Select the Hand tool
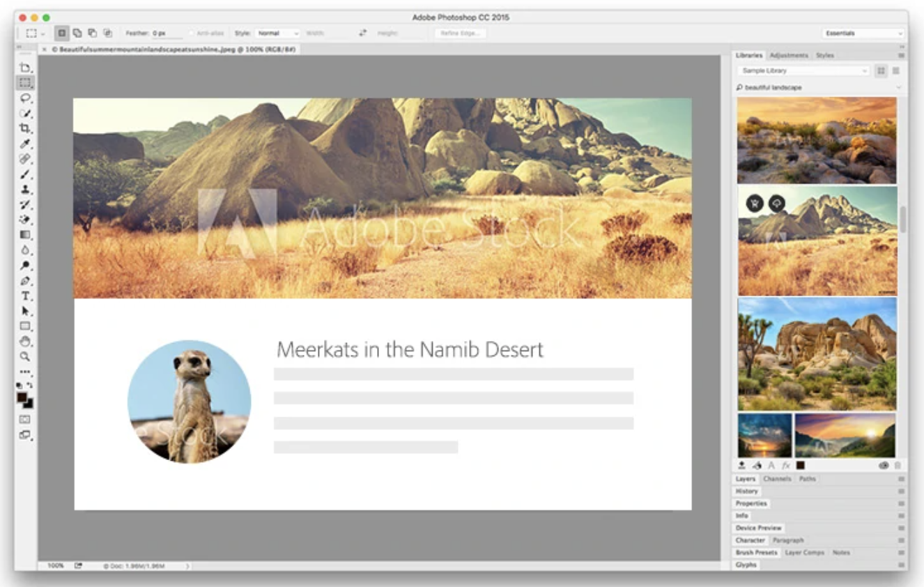 (x=25, y=342)
